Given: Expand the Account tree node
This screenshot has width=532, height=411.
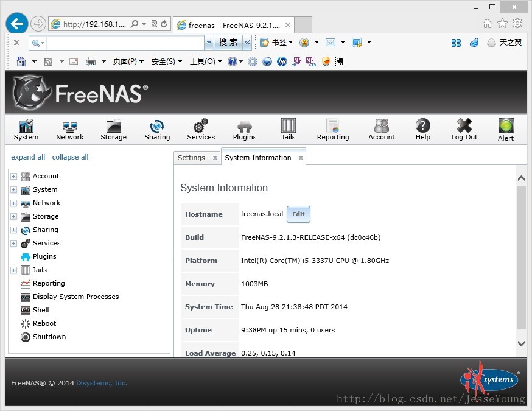Looking at the screenshot, I should click(13, 176).
